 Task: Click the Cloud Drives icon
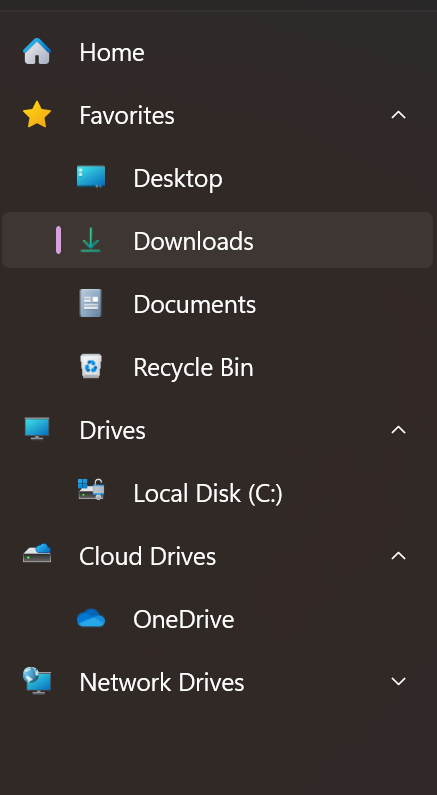[37, 553]
